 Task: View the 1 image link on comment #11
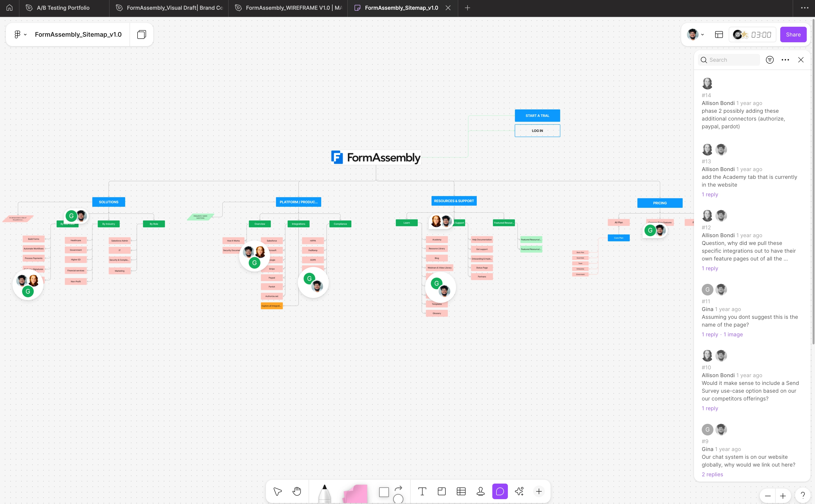pos(733,334)
